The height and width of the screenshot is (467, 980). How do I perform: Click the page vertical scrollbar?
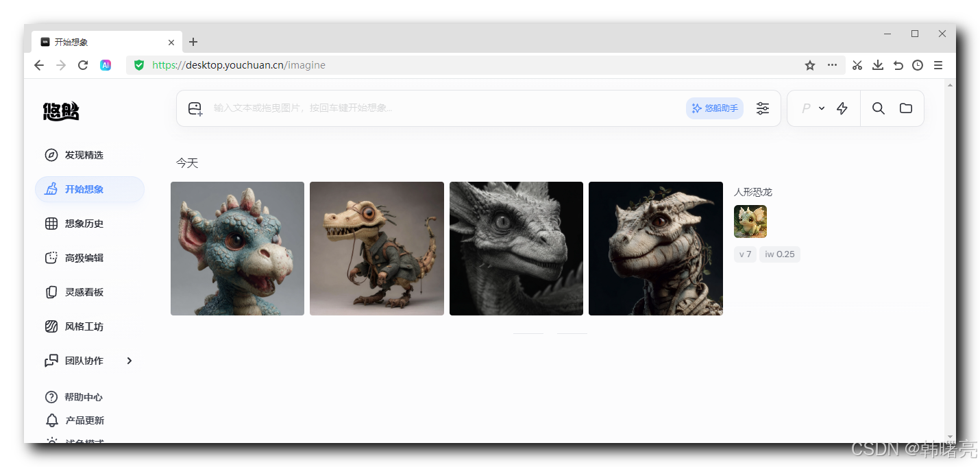949,261
